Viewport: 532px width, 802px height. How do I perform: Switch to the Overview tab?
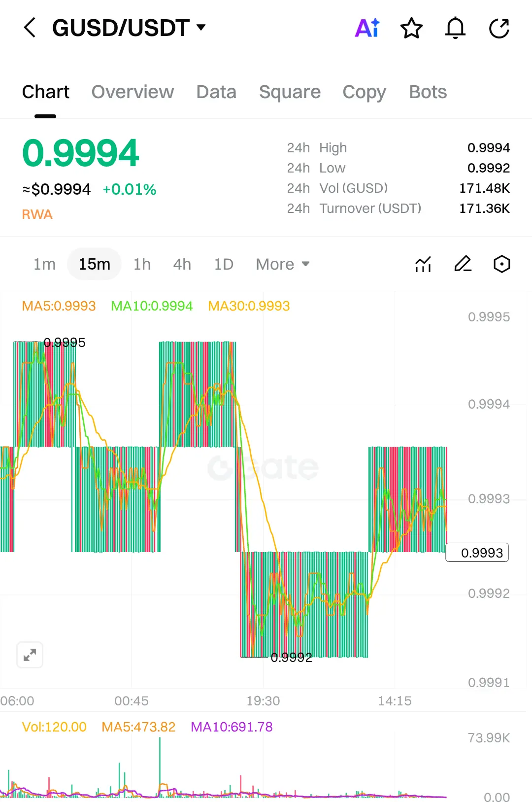pos(133,92)
